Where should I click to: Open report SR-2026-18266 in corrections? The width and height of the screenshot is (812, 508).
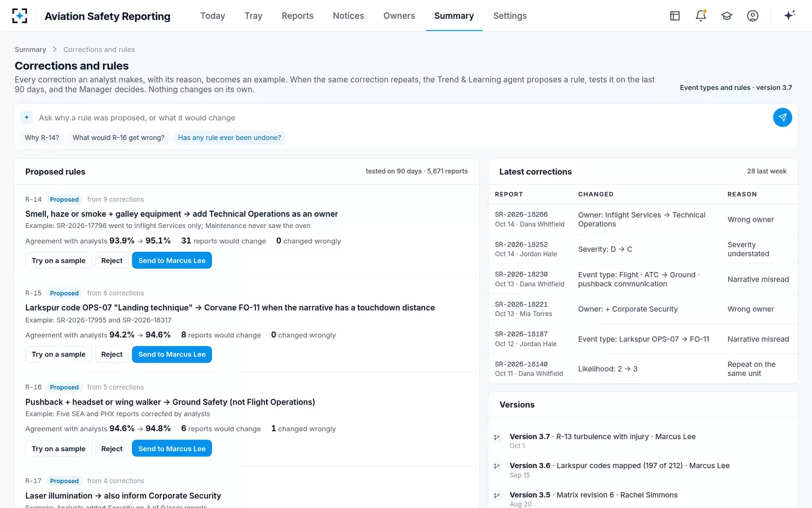coord(643,219)
